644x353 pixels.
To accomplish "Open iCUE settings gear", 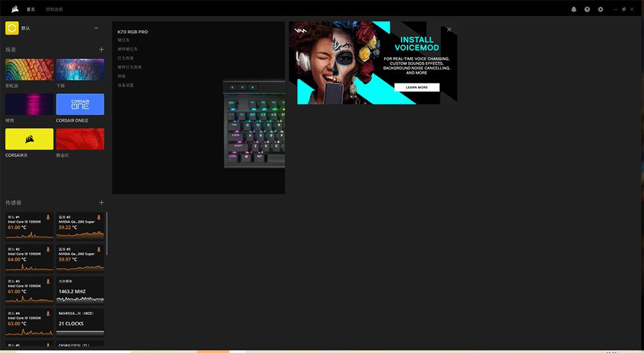I will pyautogui.click(x=601, y=9).
